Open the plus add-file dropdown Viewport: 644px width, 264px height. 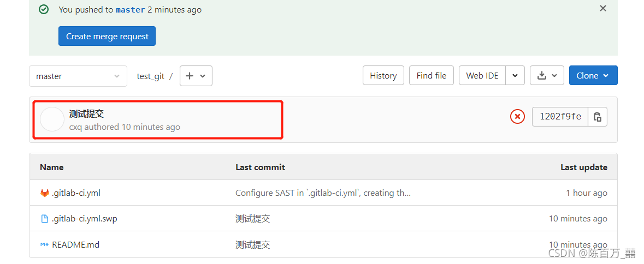point(196,76)
